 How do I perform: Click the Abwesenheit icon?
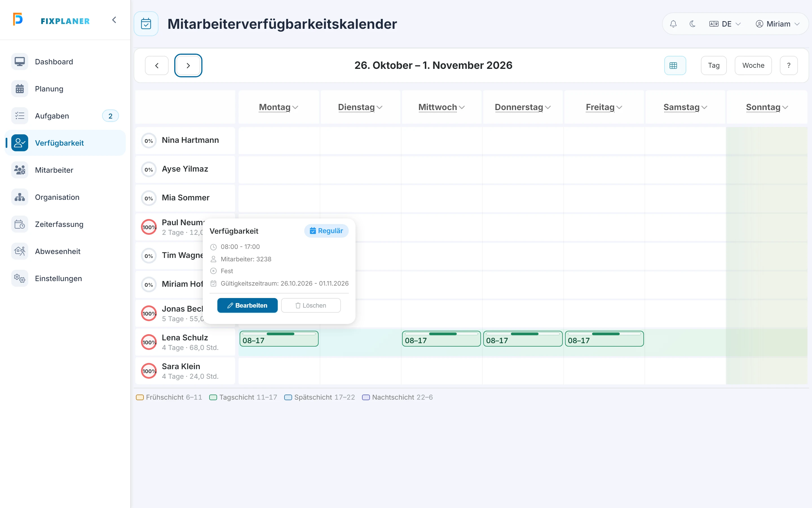(x=20, y=251)
